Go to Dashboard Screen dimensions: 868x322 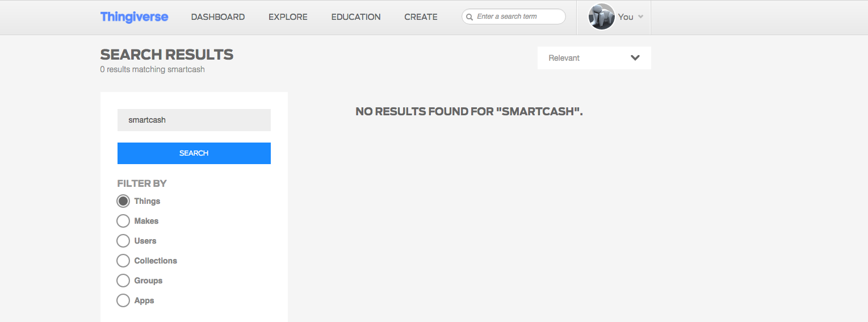click(218, 17)
